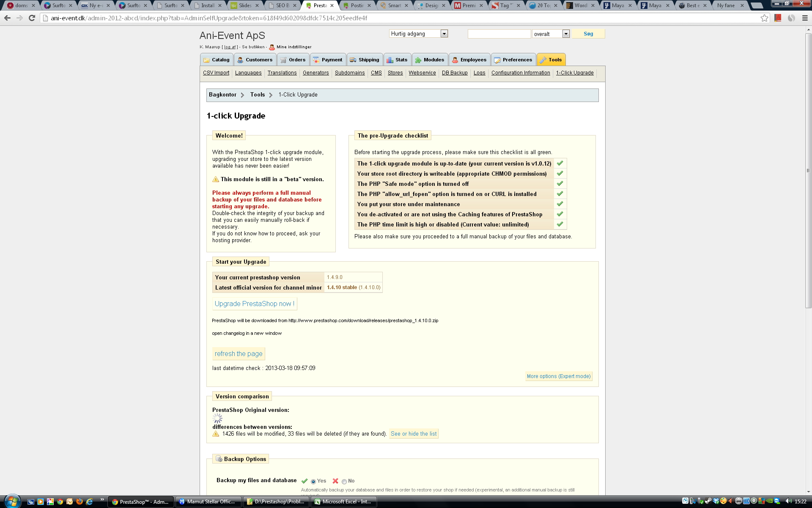Click the refresh the page link
The height and width of the screenshot is (508, 812).
239,354
